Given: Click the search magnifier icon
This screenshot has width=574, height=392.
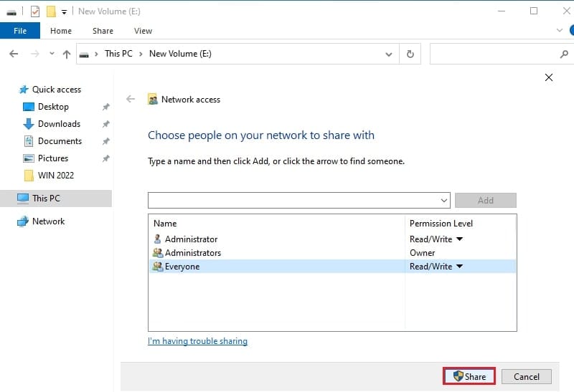Looking at the screenshot, I should pyautogui.click(x=563, y=54).
